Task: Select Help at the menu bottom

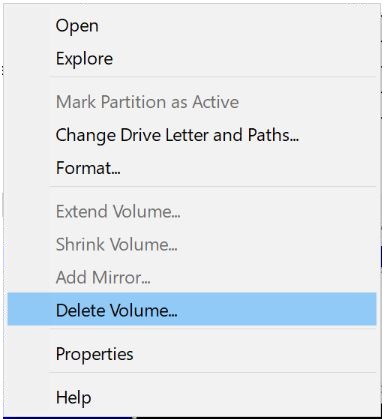Action: click(x=192, y=397)
